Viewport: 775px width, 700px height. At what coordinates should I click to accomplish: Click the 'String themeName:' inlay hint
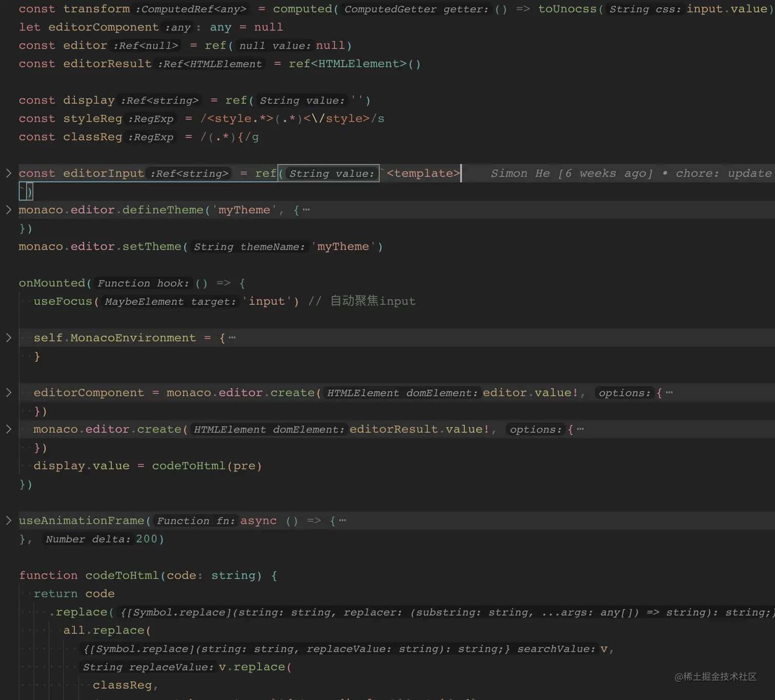pos(249,247)
